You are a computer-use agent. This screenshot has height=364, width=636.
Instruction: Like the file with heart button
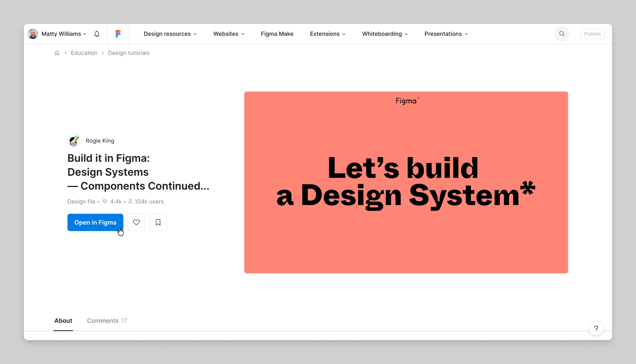pyautogui.click(x=136, y=222)
